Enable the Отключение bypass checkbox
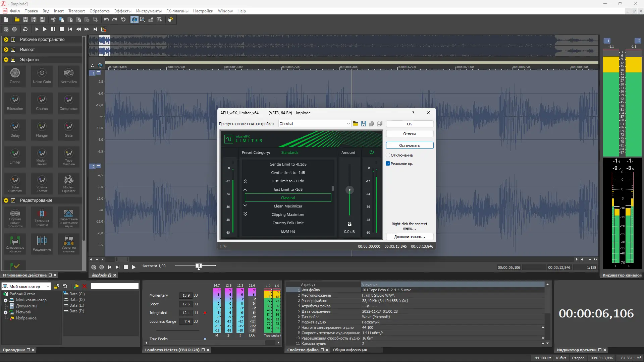This screenshot has width=644, height=362. [x=388, y=155]
